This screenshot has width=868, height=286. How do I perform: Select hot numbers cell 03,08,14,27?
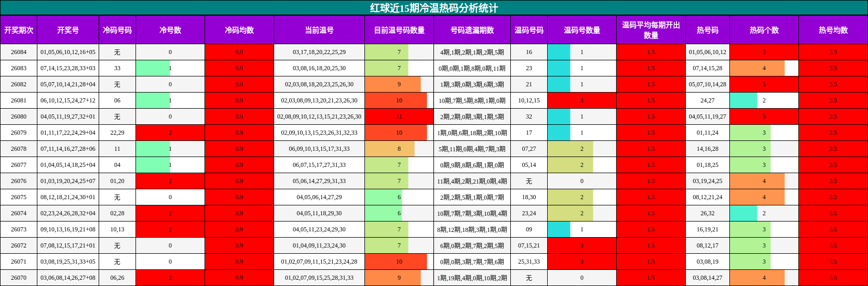pos(708,278)
